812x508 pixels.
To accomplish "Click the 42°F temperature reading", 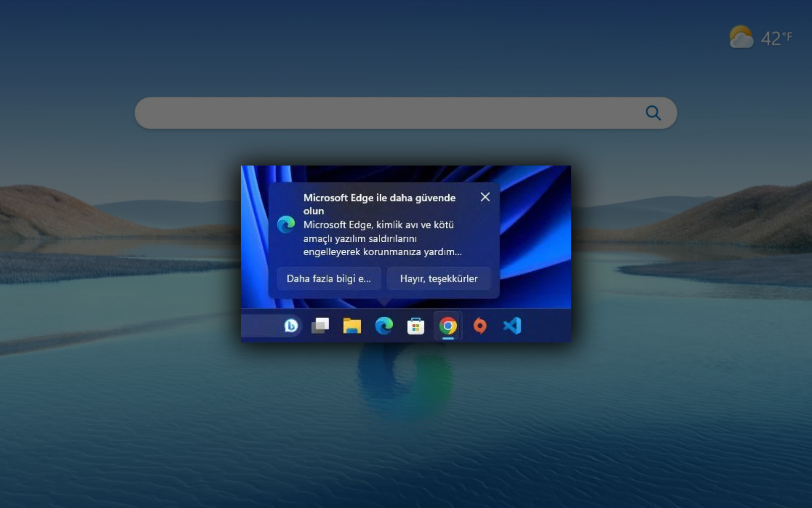I will (x=776, y=39).
